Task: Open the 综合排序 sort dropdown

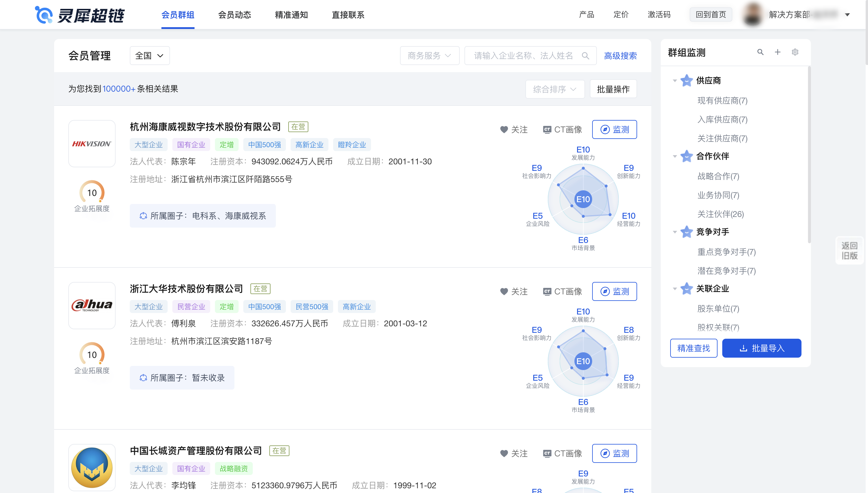Action: point(555,89)
